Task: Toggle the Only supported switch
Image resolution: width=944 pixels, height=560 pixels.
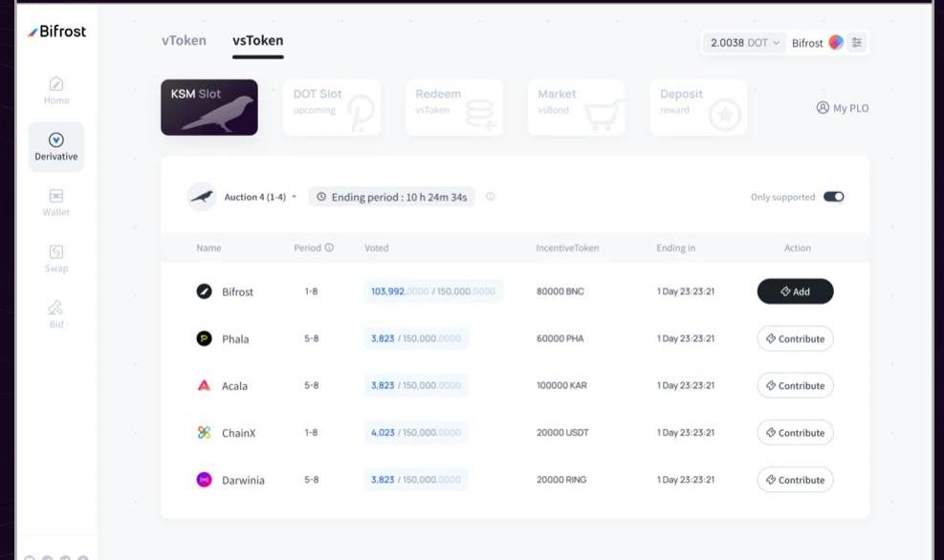Action: click(834, 197)
